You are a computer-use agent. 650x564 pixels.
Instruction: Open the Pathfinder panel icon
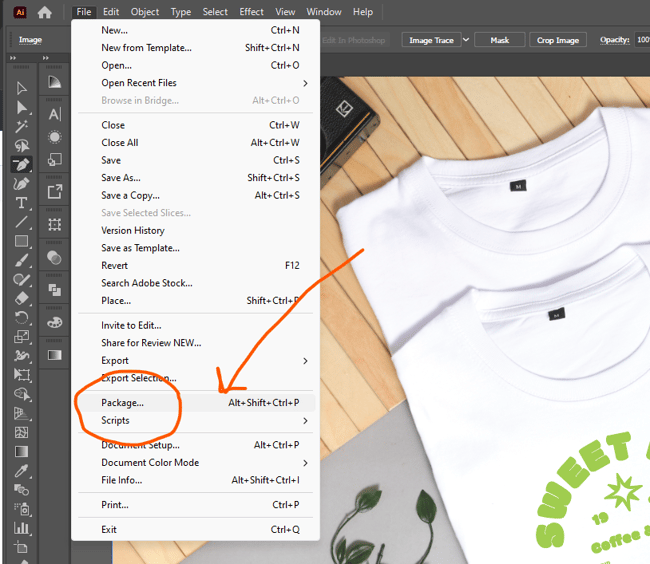54,290
